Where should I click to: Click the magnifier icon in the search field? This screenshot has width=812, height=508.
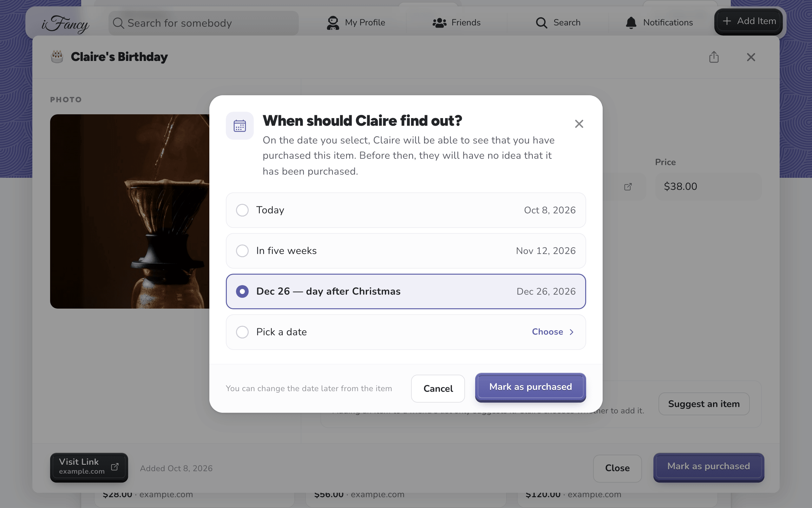[x=118, y=23]
